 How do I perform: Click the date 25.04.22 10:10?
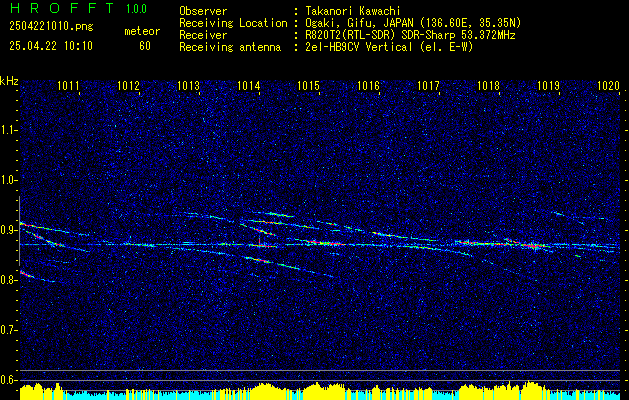coord(51,46)
